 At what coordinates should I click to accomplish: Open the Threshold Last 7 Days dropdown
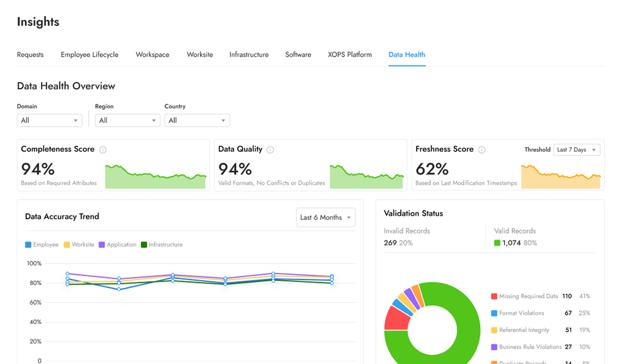click(x=576, y=149)
